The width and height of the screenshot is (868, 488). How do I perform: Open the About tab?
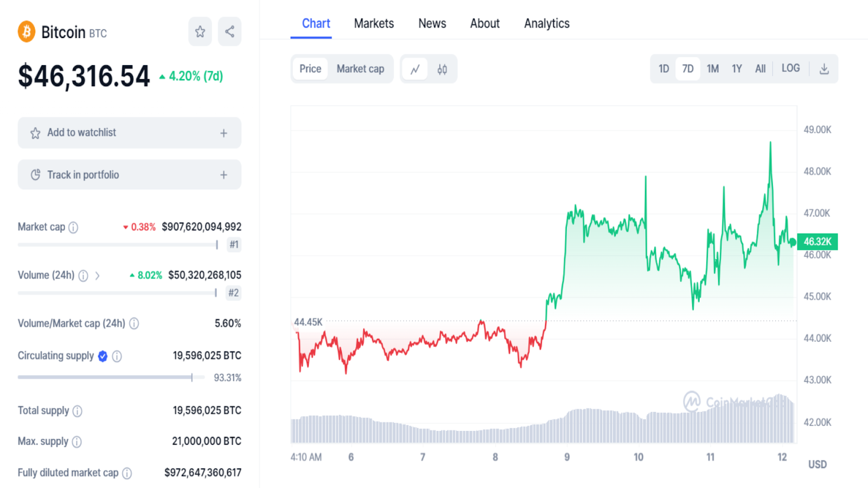[484, 23]
